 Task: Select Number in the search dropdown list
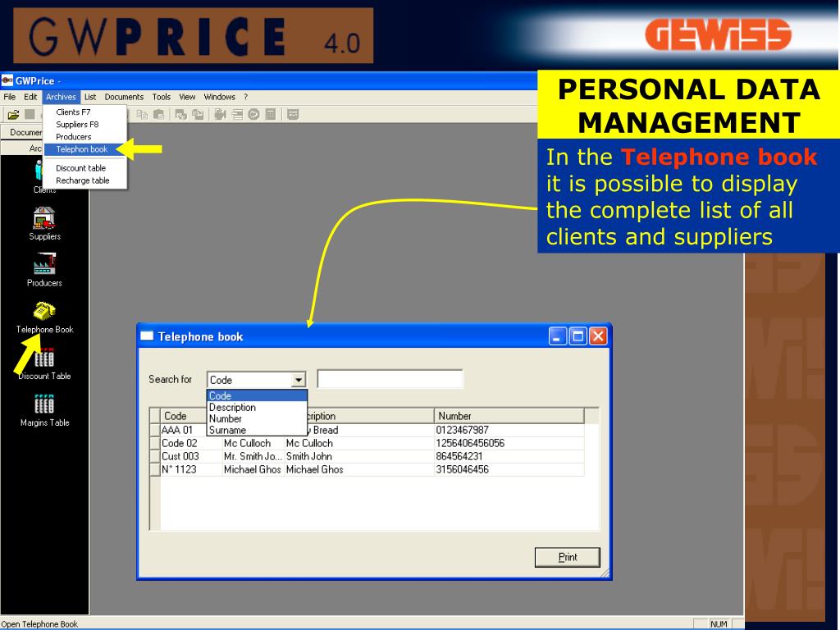pyautogui.click(x=257, y=418)
